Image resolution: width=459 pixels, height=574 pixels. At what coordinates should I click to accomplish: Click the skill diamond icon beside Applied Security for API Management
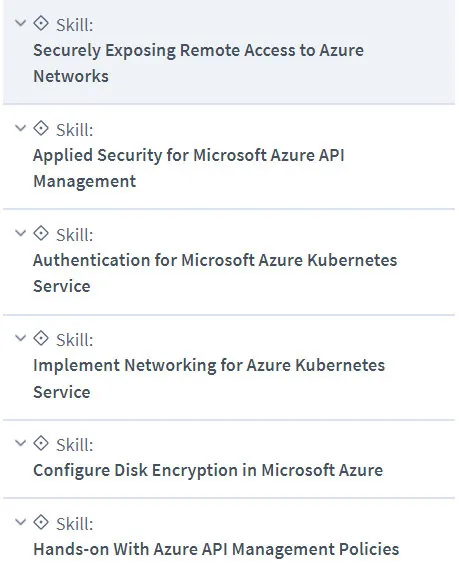coord(41,128)
